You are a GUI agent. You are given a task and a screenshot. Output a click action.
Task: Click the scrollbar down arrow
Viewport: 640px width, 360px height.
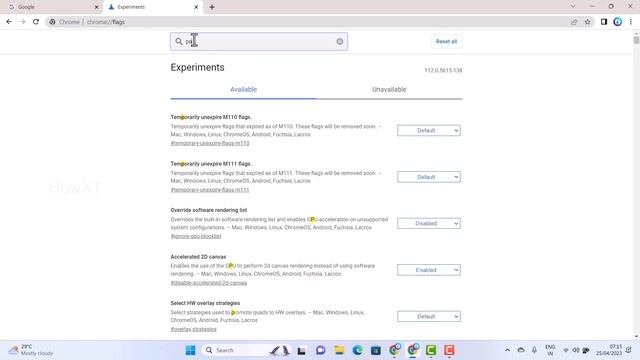pos(636,337)
